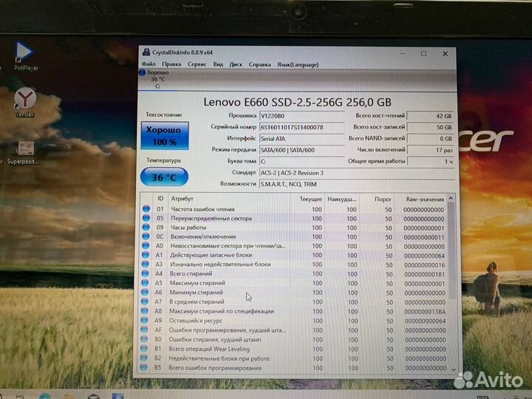Click status dot for attribute A1 row
The height and width of the screenshot is (399, 532).
pyautogui.click(x=146, y=255)
